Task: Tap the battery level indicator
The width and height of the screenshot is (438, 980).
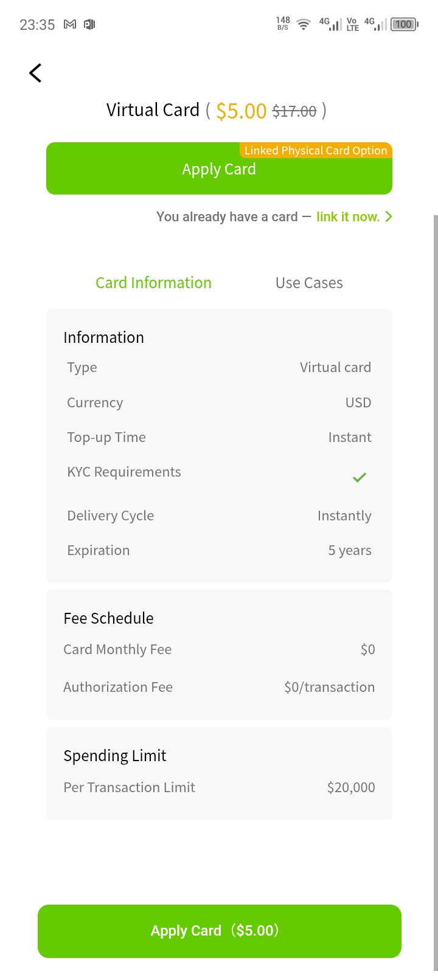Action: (404, 24)
